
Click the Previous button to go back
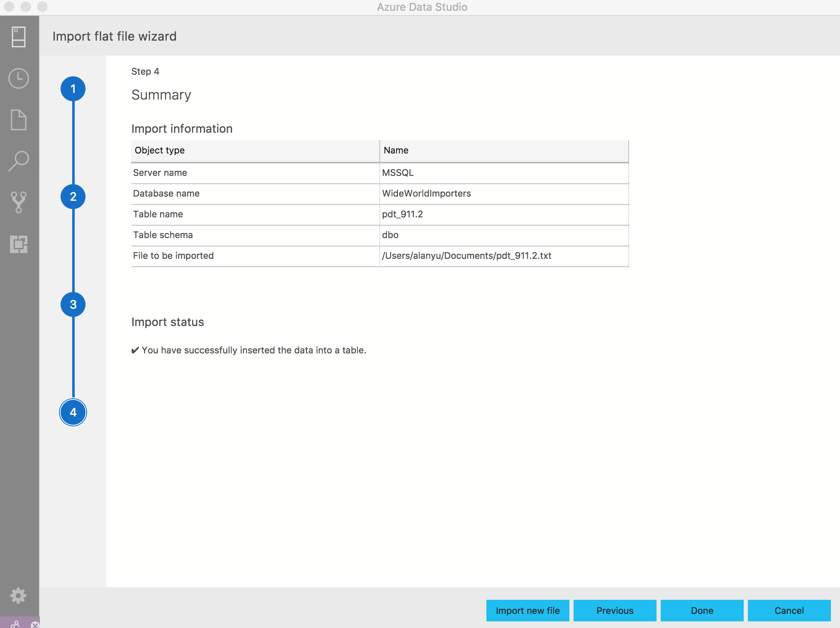click(614, 609)
